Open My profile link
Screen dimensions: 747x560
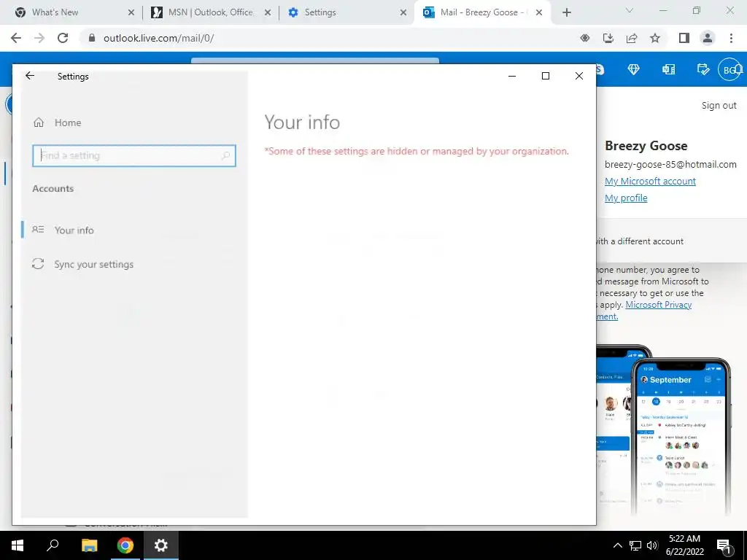tap(626, 198)
